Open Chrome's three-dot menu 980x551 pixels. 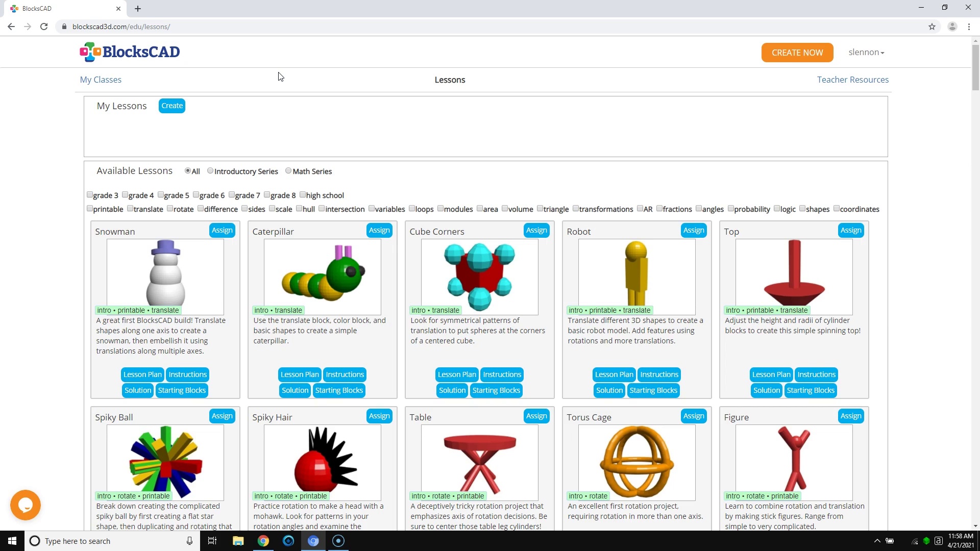(969, 27)
